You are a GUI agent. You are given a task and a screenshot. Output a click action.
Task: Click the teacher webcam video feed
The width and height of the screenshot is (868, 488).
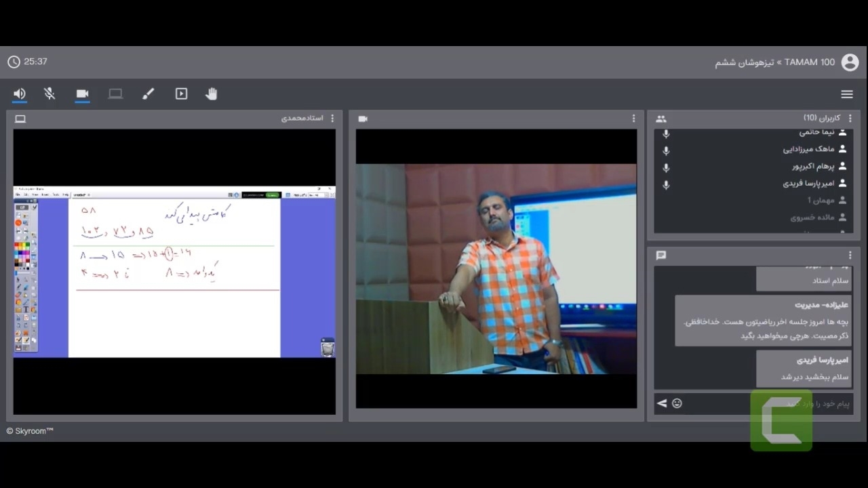pyautogui.click(x=496, y=268)
